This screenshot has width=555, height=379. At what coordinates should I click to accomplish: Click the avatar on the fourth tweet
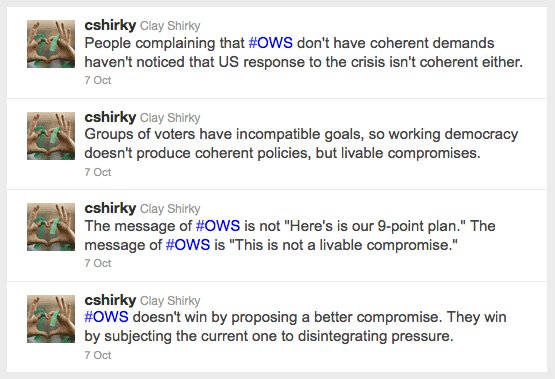tap(51, 319)
